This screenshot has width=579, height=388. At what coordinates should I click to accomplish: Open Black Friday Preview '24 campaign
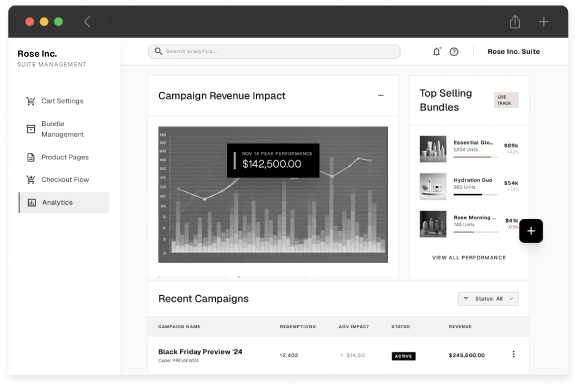[x=200, y=351]
